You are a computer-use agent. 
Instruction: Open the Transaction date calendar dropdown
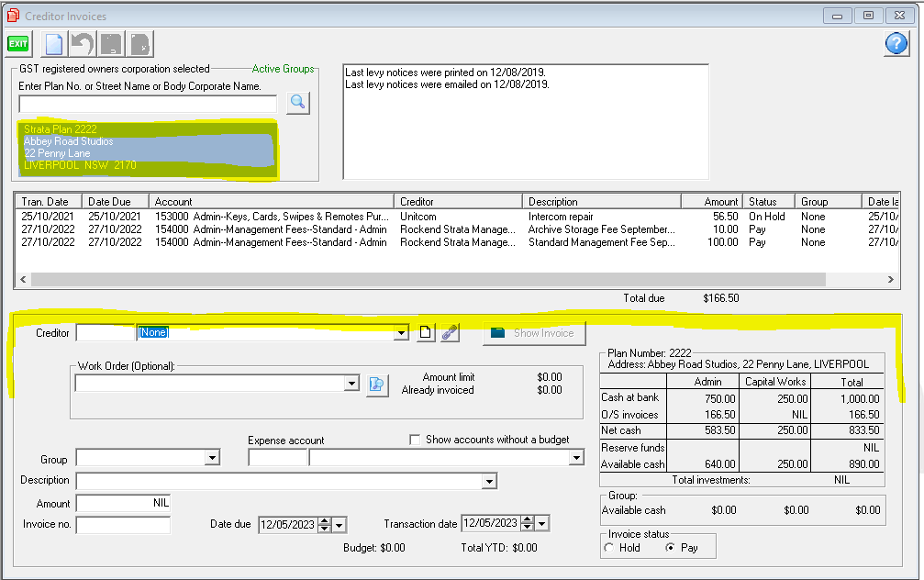[x=542, y=523]
